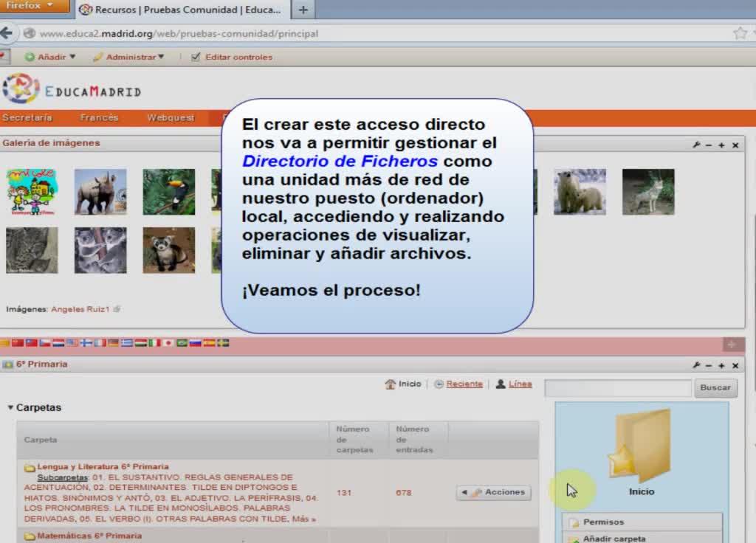This screenshot has height=543, width=756.
Task: Click the document search input field
Action: (x=618, y=387)
